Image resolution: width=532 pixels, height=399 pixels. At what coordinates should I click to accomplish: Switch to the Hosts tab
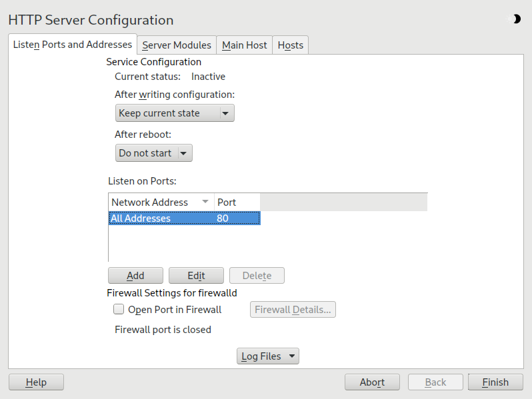290,45
